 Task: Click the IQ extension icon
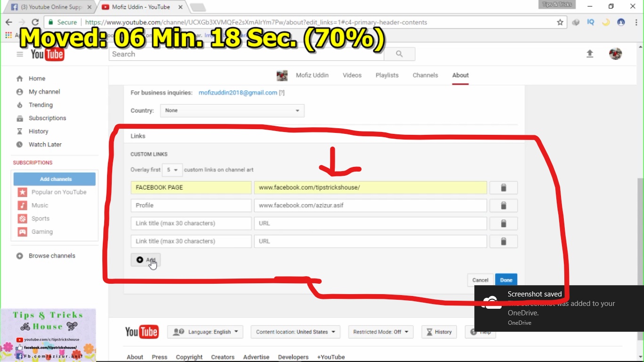pos(591,22)
